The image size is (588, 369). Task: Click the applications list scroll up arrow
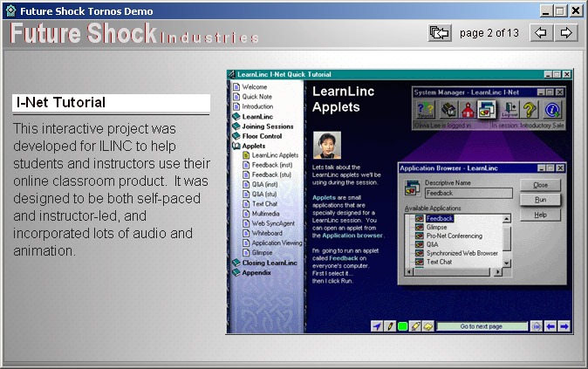click(x=507, y=219)
